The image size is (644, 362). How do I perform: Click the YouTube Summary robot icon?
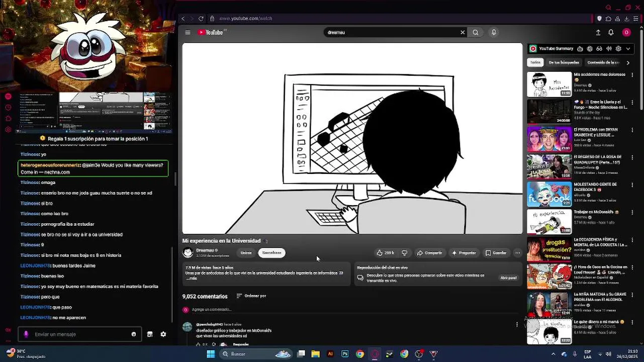(x=580, y=49)
